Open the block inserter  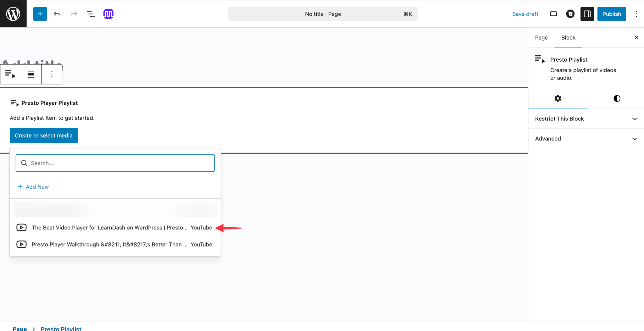[x=40, y=14]
